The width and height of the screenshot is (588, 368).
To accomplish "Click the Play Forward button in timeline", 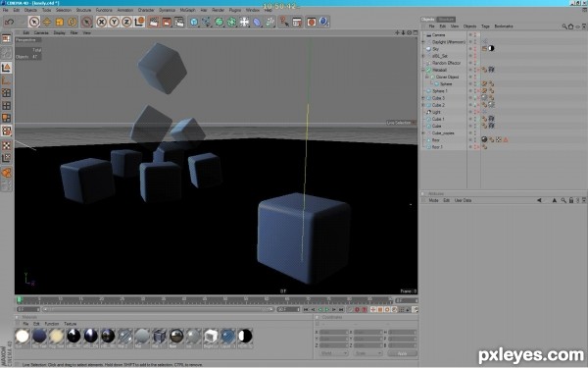I will point(327,310).
